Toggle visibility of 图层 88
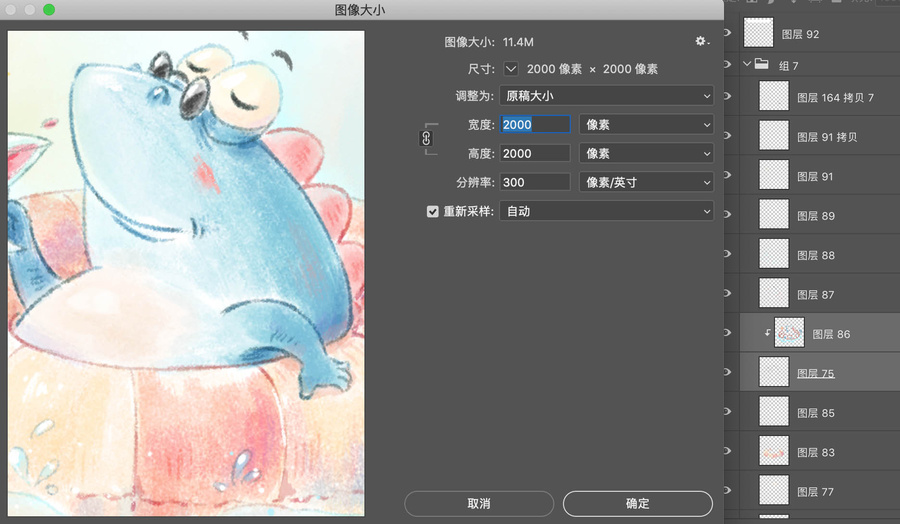Screen dimensions: 900x524 tap(727, 254)
